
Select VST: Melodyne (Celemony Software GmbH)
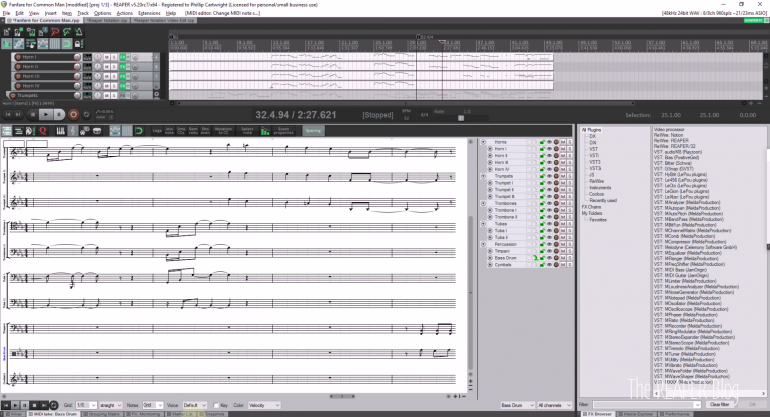click(x=695, y=247)
